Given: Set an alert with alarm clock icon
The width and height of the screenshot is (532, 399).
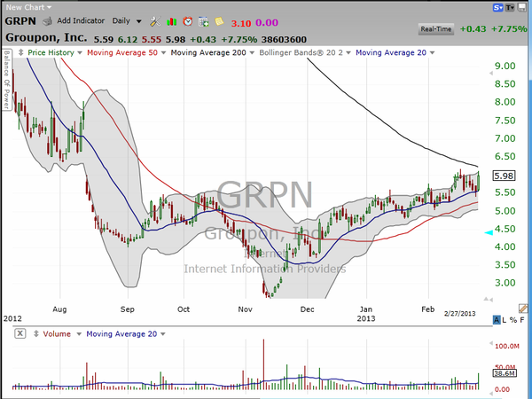Looking at the screenshot, I should click(x=187, y=21).
